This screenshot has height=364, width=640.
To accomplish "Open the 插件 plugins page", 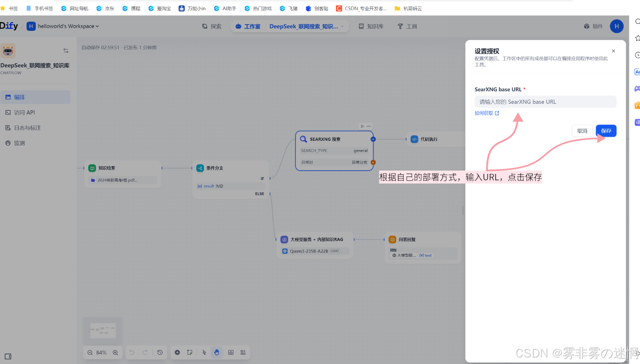I will (593, 26).
